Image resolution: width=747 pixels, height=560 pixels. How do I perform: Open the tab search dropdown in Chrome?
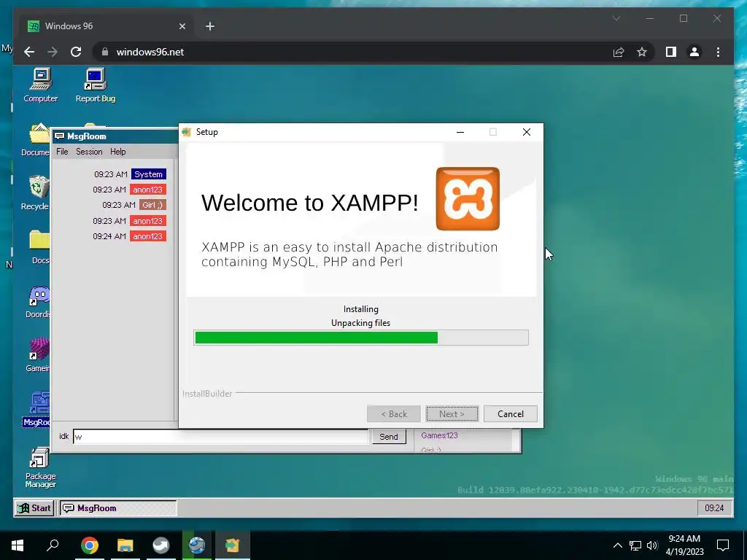[x=616, y=18]
